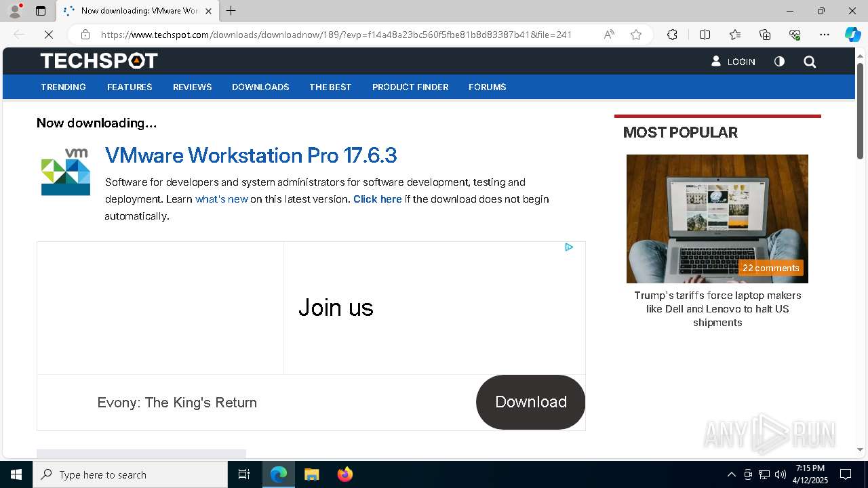Open TechSpot site search
Screen dimensions: 868x488
click(x=810, y=62)
